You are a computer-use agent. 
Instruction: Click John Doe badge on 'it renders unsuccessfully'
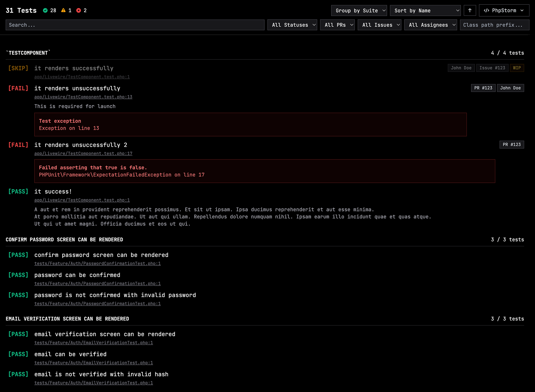pos(510,88)
